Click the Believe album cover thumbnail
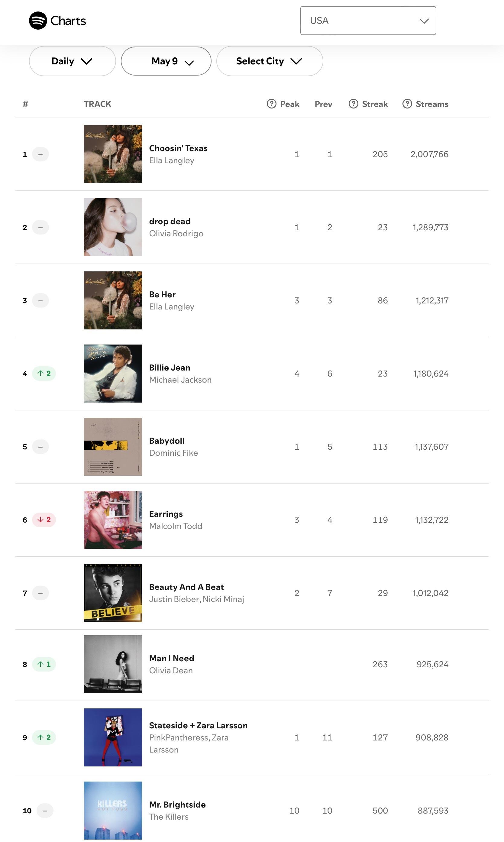Image resolution: width=504 pixels, height=842 pixels. click(113, 593)
